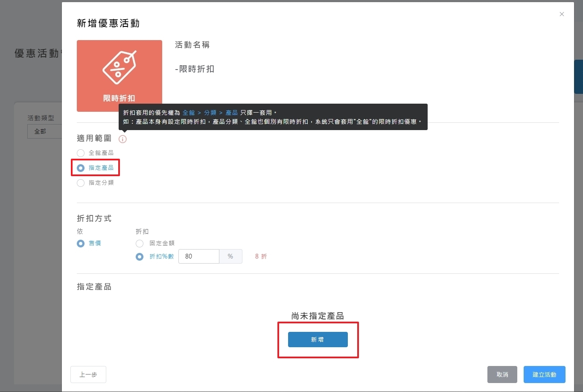Click the info icon beside 適用範圍
The width and height of the screenshot is (583, 392).
tap(122, 139)
